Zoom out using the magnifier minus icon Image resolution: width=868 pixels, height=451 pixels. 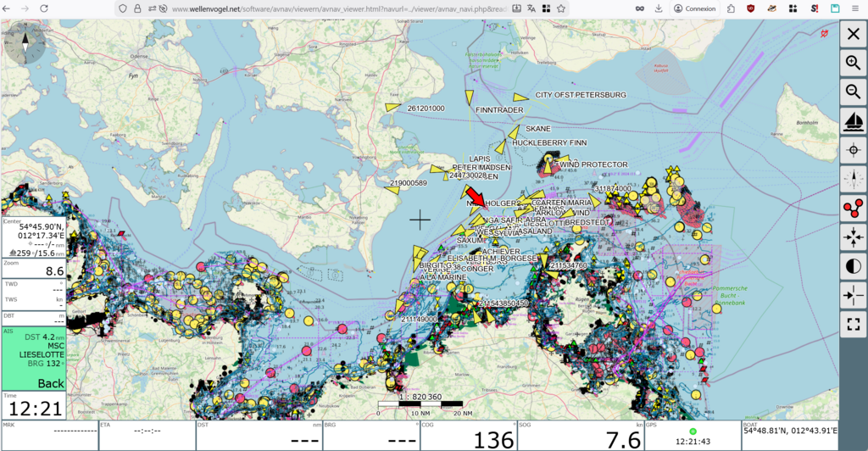[853, 92]
